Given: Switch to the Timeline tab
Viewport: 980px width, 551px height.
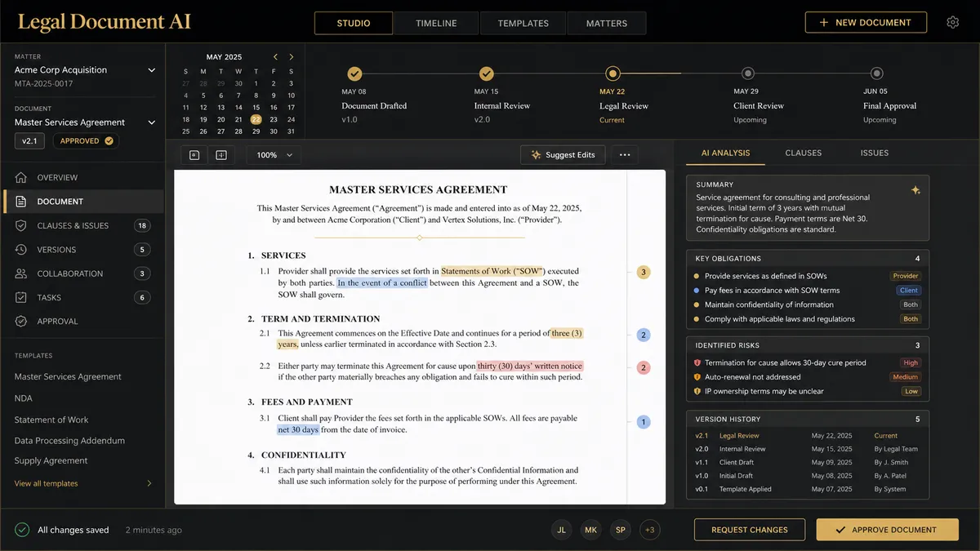Looking at the screenshot, I should (436, 23).
